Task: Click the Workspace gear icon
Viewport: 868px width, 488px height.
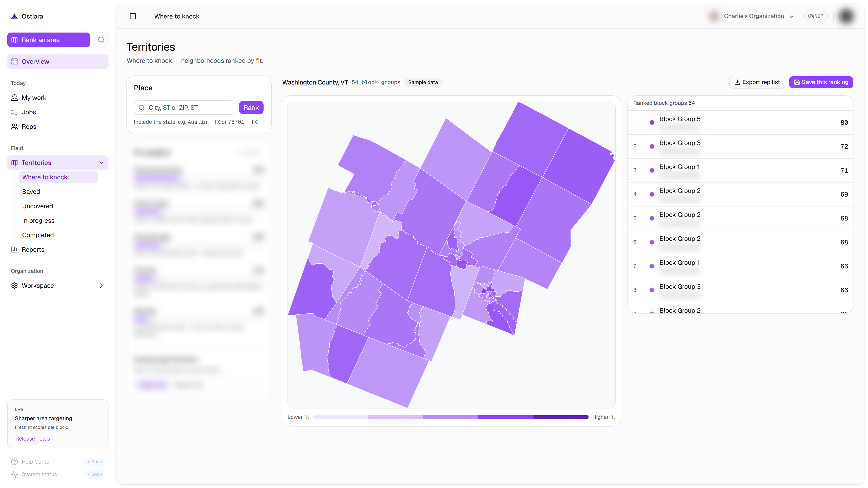Action: point(14,286)
